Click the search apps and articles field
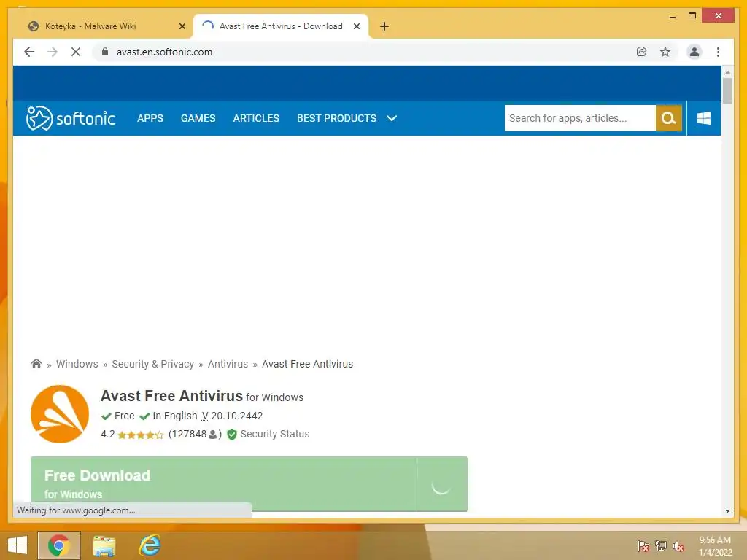The width and height of the screenshot is (747, 560). [580, 118]
